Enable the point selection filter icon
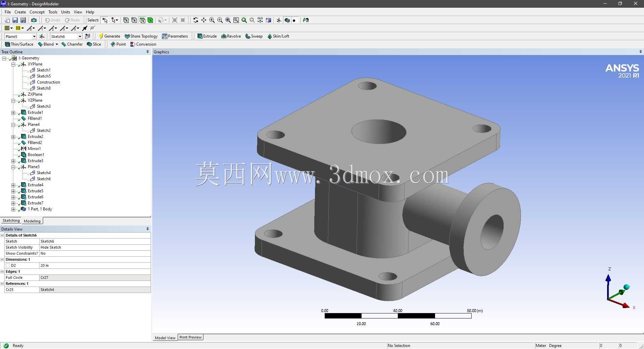 [126, 20]
